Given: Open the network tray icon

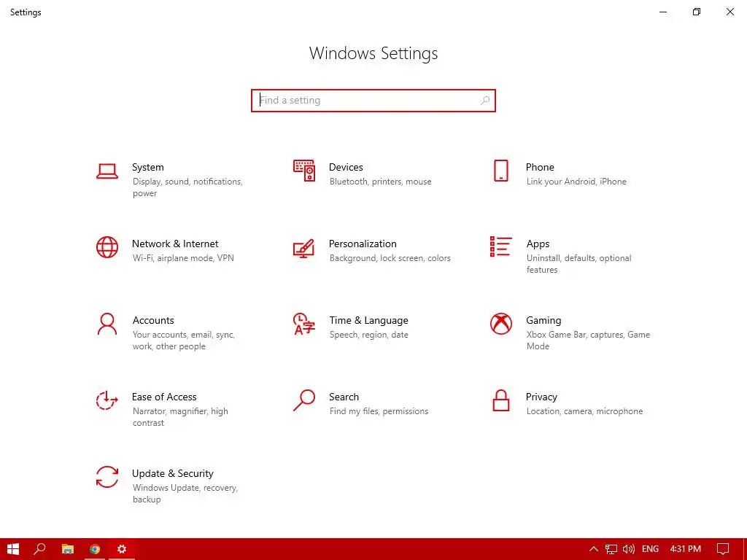Looking at the screenshot, I should coord(611,549).
